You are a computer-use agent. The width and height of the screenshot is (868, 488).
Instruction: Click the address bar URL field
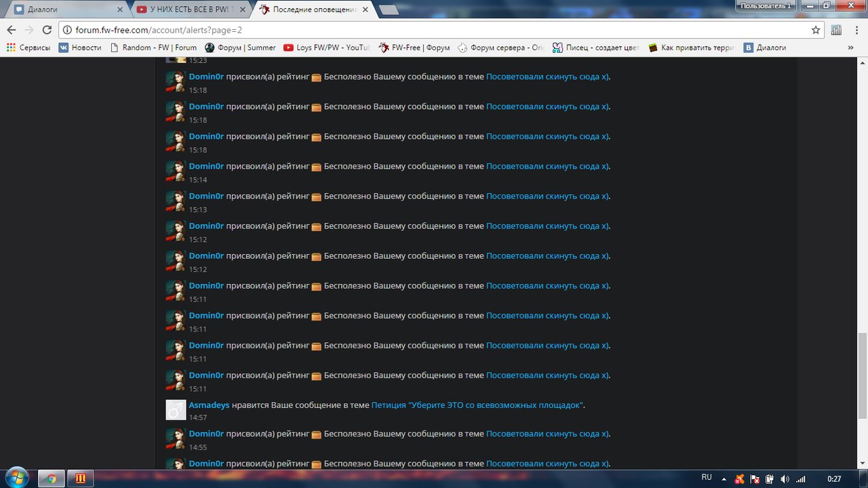pos(434,30)
